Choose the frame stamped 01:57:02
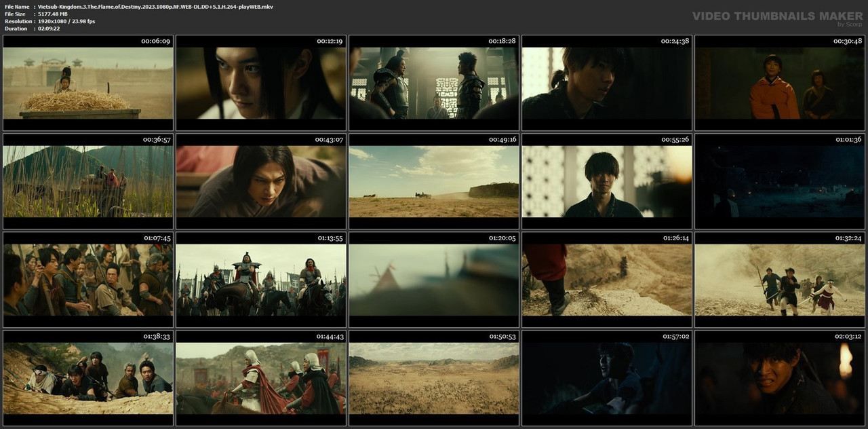Viewport: 868px width, 429px height. (607, 378)
